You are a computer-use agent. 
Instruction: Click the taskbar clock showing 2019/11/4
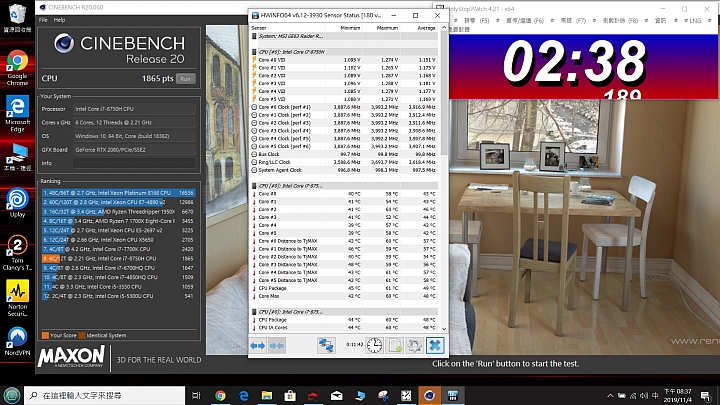pyautogui.click(x=677, y=395)
